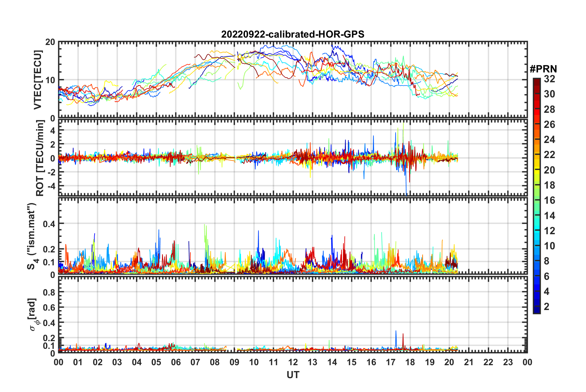Screen dimensions: 586x392
Task: Click colorbar tick label 32
Action: (x=549, y=79)
